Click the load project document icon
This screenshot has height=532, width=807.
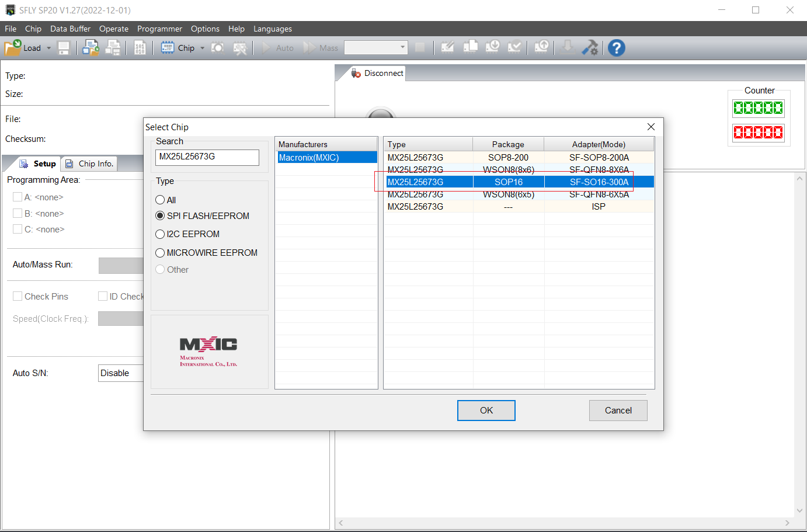pyautogui.click(x=91, y=48)
